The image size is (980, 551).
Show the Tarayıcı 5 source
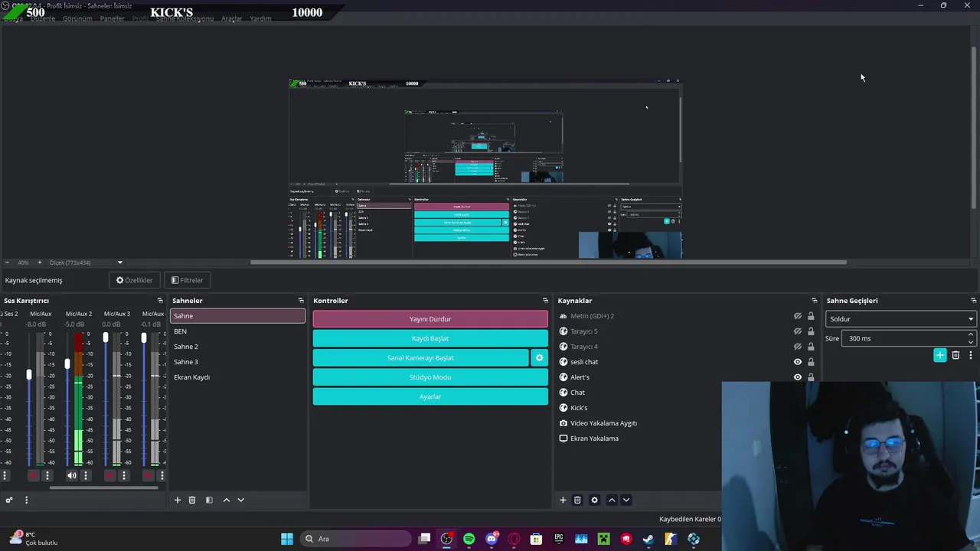point(798,331)
